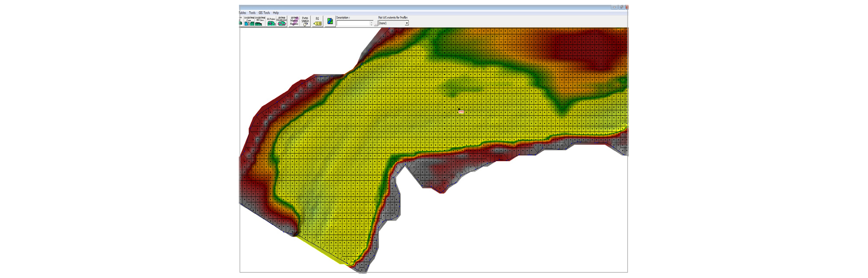
Task: Activate the 2D Area Break Lines tool
Action: (x=282, y=22)
